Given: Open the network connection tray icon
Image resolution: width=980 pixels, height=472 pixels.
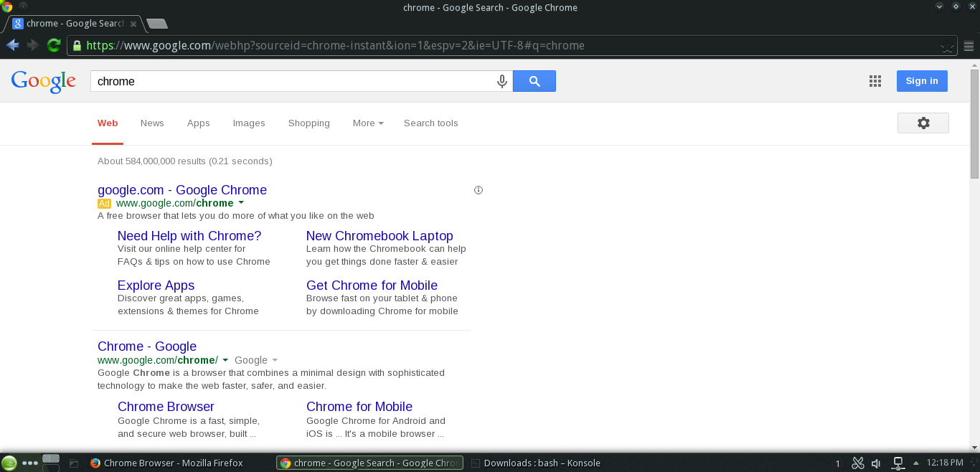Looking at the screenshot, I should [x=897, y=463].
